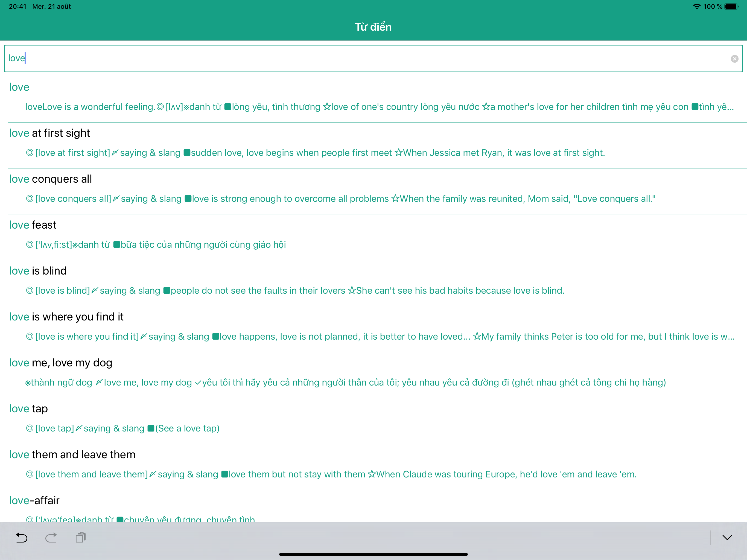Tap the undo arrow in keyboard bar
The width and height of the screenshot is (747, 560).
pyautogui.click(x=22, y=537)
